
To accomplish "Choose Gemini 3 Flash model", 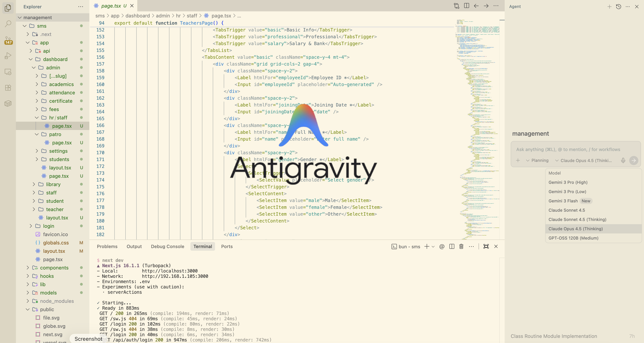I will (593, 201).
